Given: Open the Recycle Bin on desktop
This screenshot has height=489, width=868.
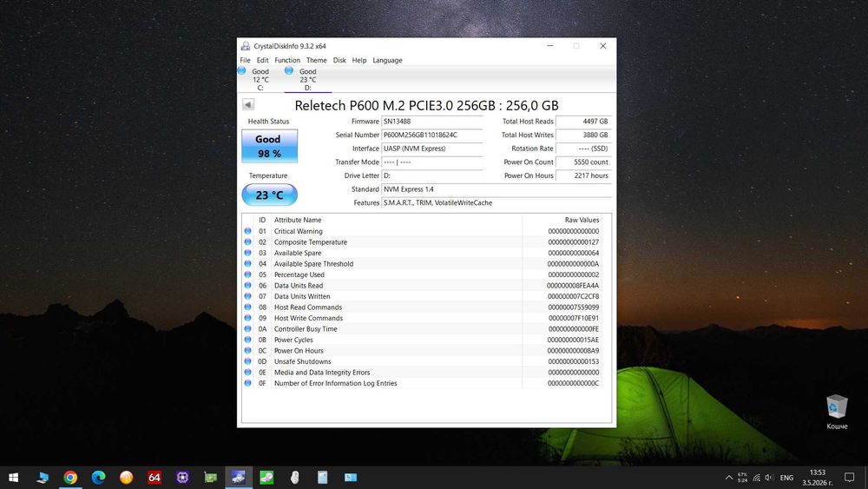Looking at the screenshot, I should click(837, 412).
